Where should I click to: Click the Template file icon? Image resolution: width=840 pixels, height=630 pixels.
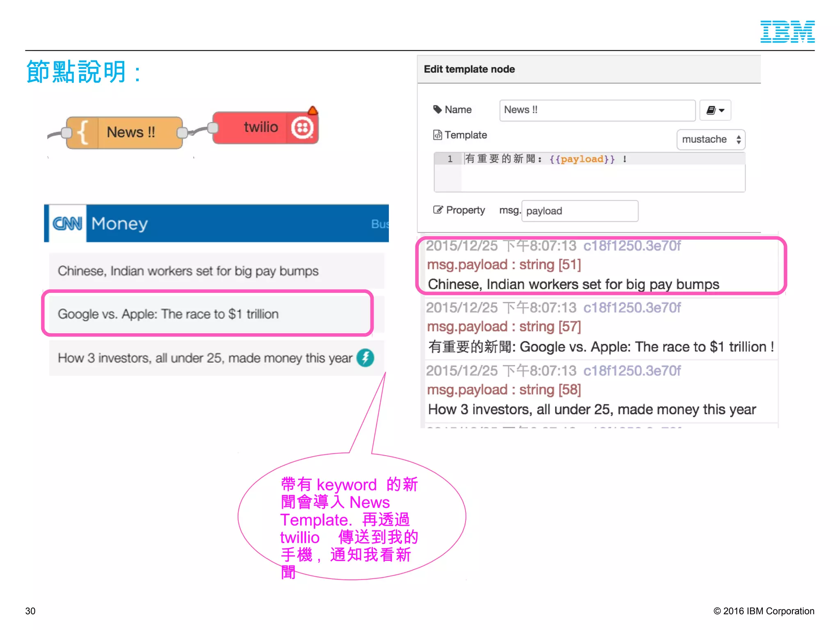click(438, 135)
